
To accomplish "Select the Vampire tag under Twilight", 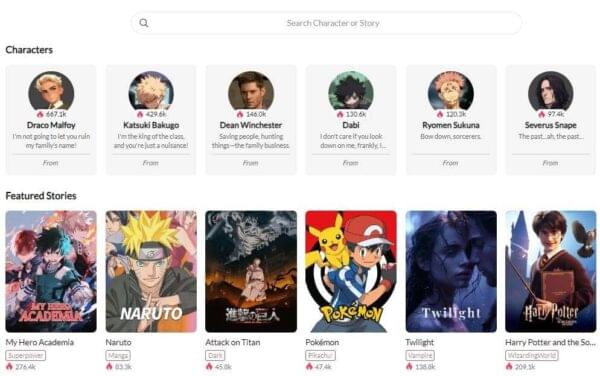I will [420, 355].
